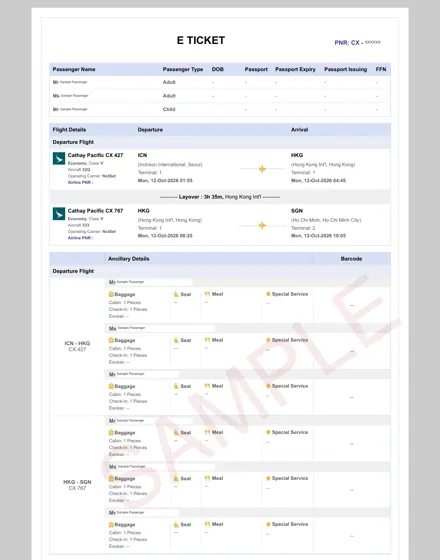The image size is (440, 560).
Task: Click the Seat icon for Ms passenger on ICN - HKG
Action: pyautogui.click(x=176, y=340)
